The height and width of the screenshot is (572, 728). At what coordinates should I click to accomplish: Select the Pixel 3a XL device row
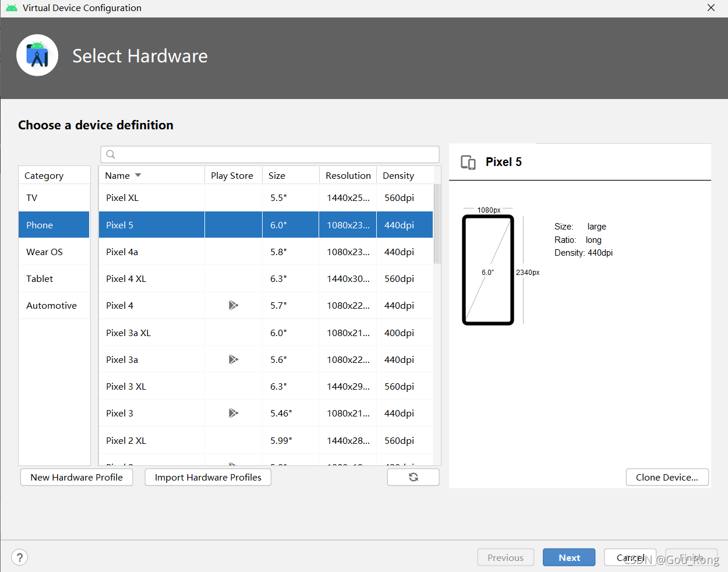(266, 333)
